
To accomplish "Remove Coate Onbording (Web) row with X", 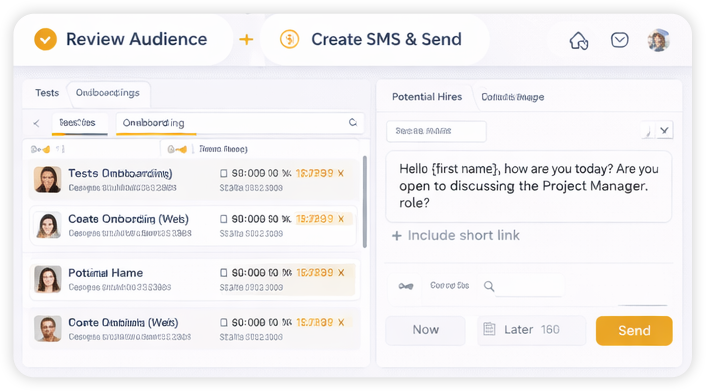I will coord(341,219).
